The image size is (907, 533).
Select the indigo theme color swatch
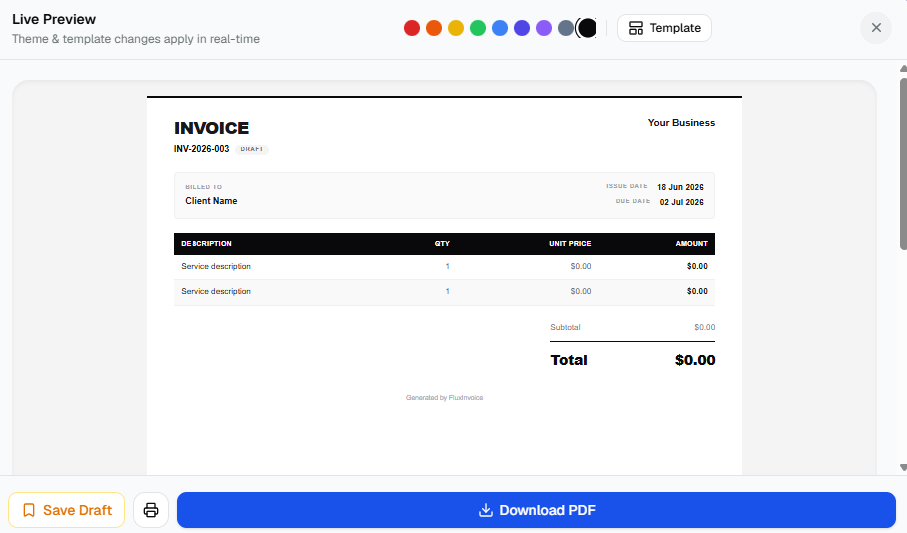click(x=522, y=28)
